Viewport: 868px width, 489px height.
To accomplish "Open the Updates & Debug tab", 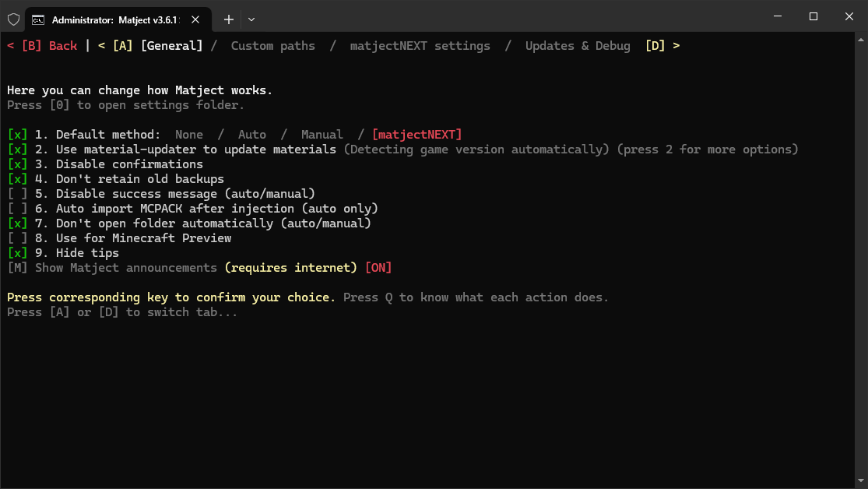I will (x=578, y=46).
